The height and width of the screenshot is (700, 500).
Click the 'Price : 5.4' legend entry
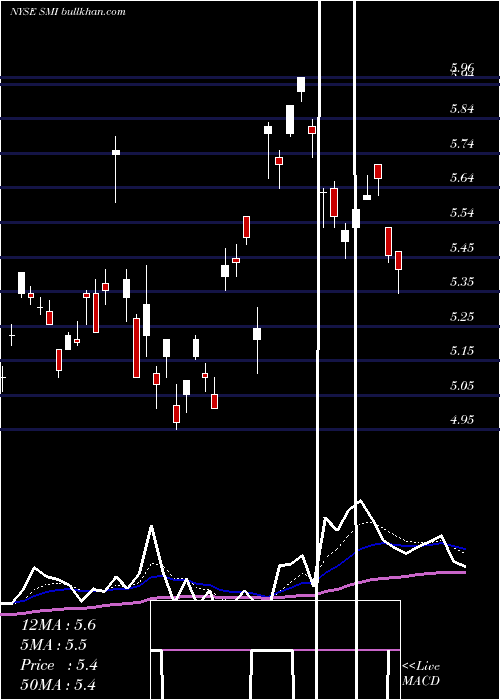(58, 665)
